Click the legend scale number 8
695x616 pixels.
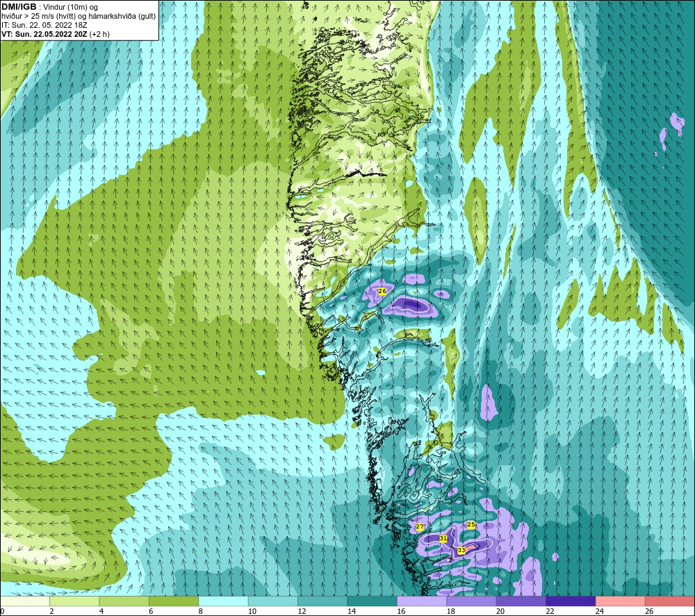pos(201,612)
